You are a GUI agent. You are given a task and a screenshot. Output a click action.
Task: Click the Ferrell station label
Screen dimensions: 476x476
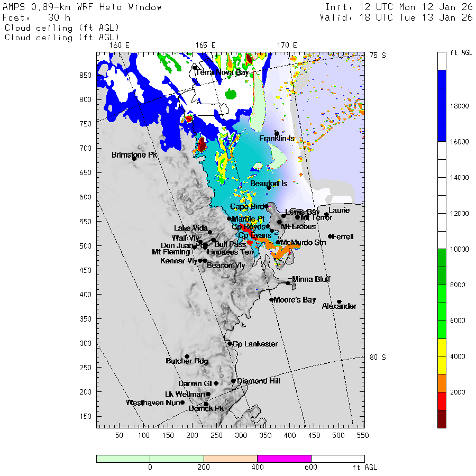(x=343, y=236)
